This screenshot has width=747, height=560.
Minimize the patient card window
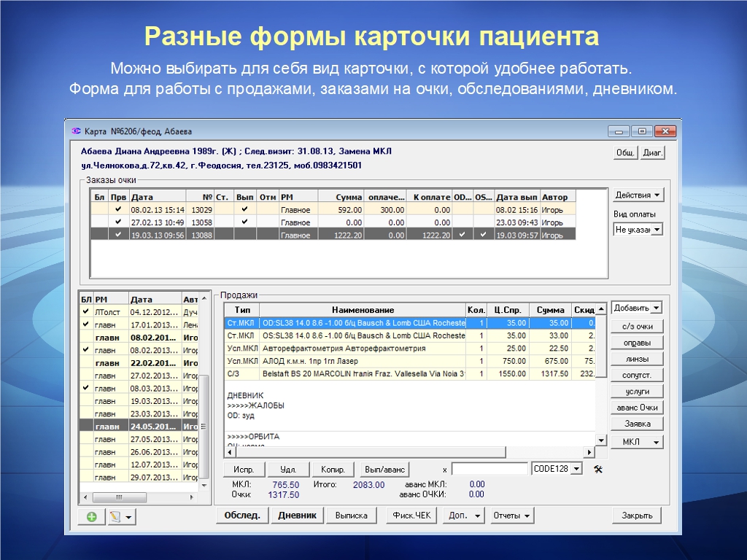click(x=619, y=131)
